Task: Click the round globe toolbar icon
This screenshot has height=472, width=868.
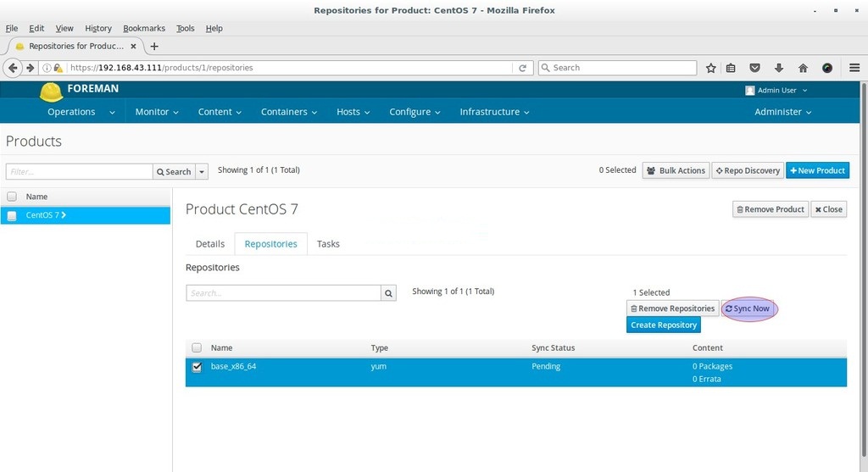Action: (827, 68)
